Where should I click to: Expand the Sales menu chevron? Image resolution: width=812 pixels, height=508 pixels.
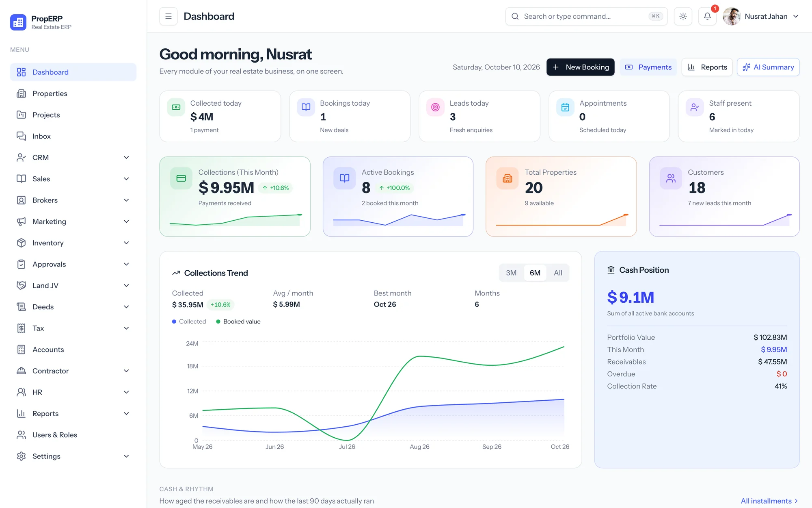point(126,179)
